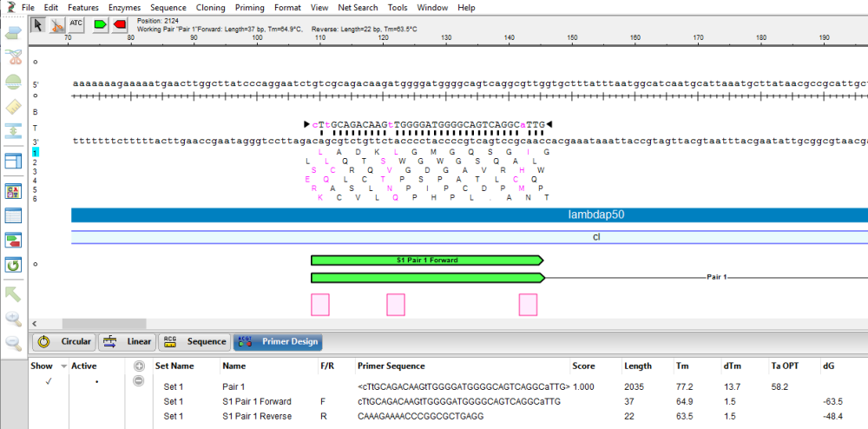Toggle reading frame 6 row label
Image resolution: width=868 pixels, height=429 pixels.
(x=35, y=199)
